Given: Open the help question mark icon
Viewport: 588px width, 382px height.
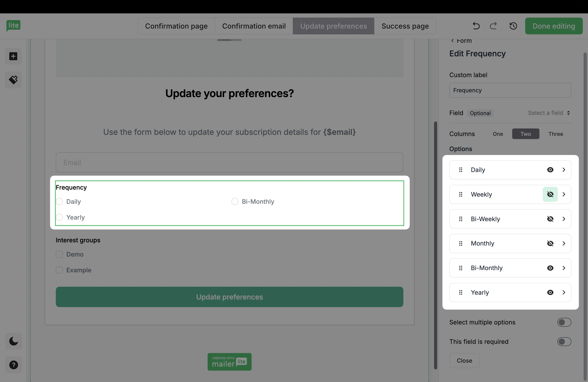Looking at the screenshot, I should click(13, 365).
